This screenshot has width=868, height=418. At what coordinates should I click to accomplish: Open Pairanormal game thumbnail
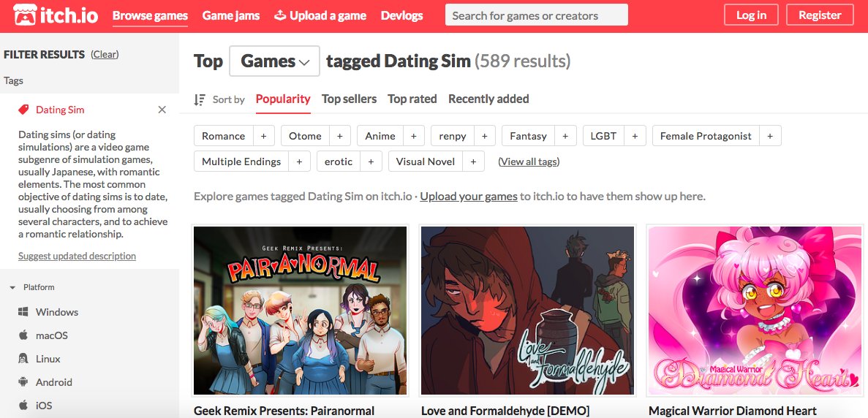[x=300, y=310]
